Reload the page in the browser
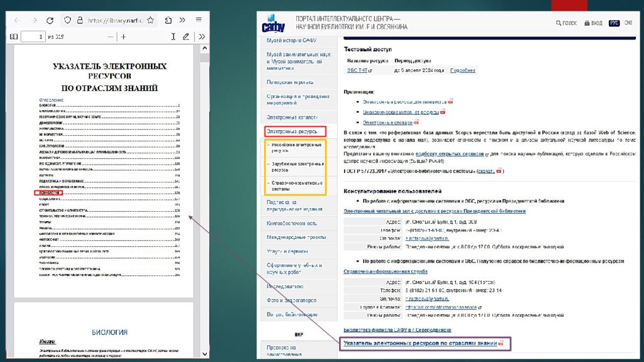The width and height of the screenshot is (644, 362). (x=50, y=20)
